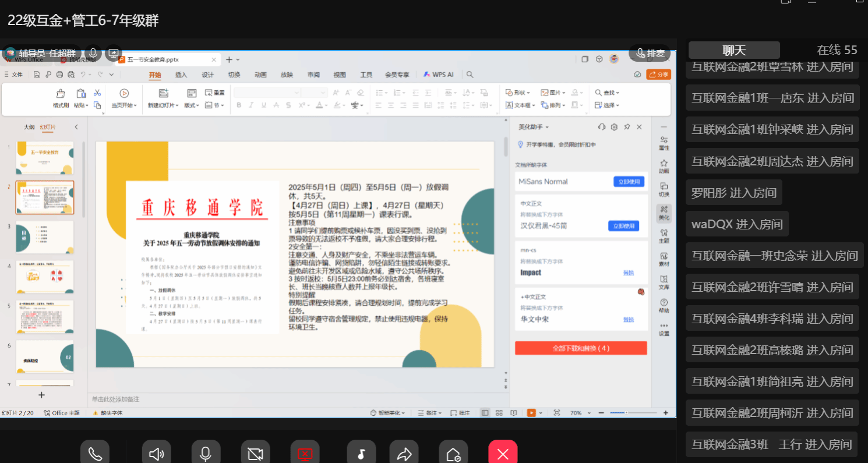Open the 插入 ribbon tab
This screenshot has width=868, height=463.
click(x=181, y=75)
